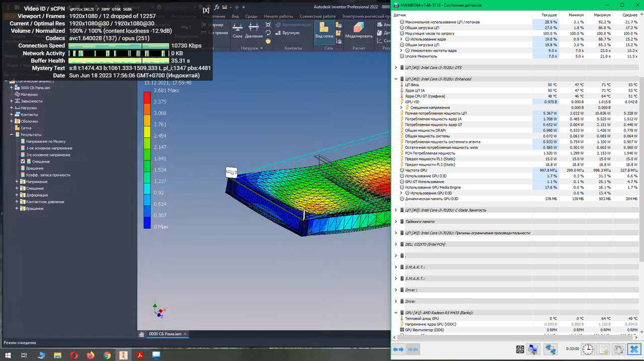Expand the Зависимости tree node
The image size is (644, 361).
click(x=12, y=101)
